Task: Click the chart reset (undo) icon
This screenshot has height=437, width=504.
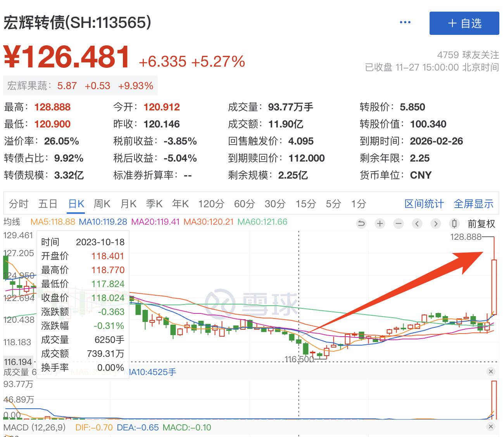Action: [361, 224]
